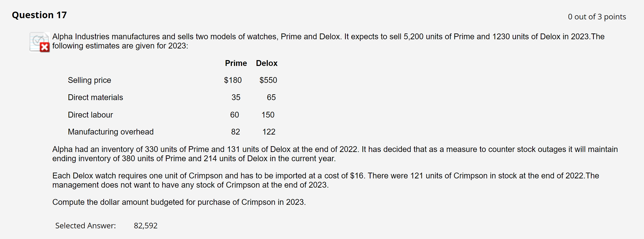Viewport: 644px width, 239px height.
Task: Click the Prime direct materials value 35
Action: point(235,97)
